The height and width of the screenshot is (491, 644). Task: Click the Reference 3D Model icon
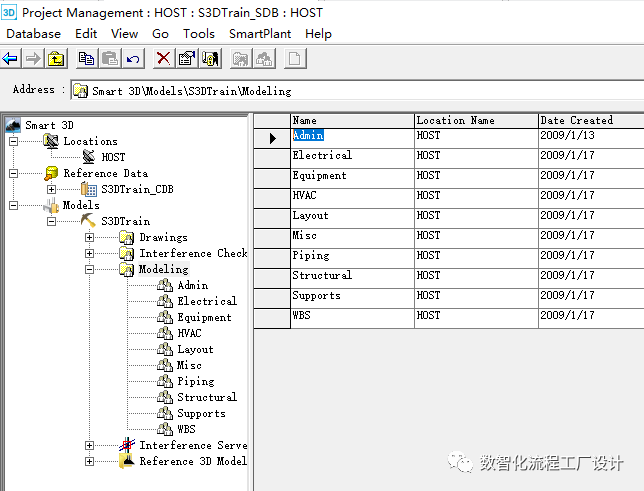click(127, 461)
